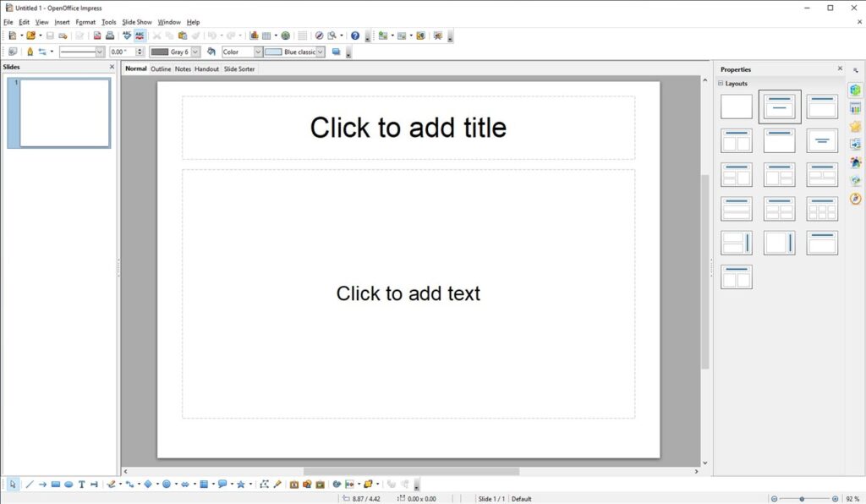Open the line style dropdown
Image resolution: width=866 pixels, height=504 pixels.
(x=101, y=52)
